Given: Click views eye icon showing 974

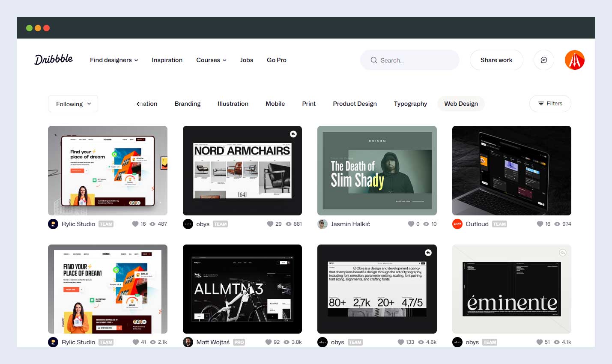Looking at the screenshot, I should click(x=557, y=224).
